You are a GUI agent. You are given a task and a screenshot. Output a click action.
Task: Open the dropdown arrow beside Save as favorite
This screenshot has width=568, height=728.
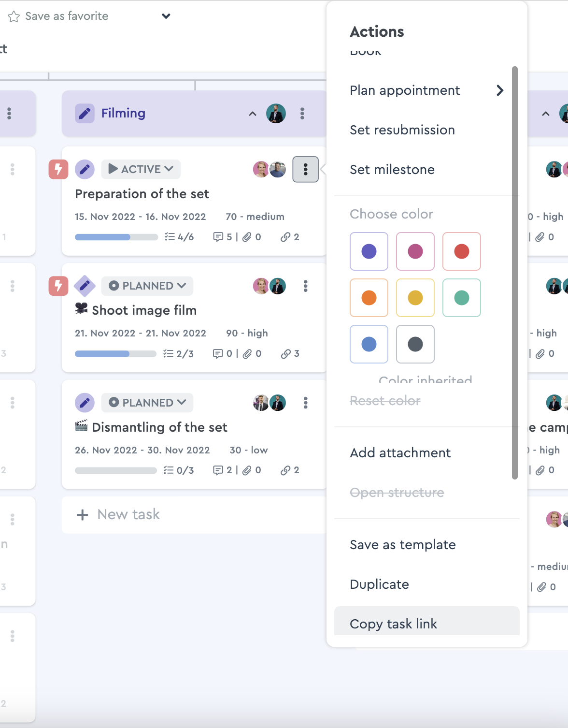coord(166,16)
